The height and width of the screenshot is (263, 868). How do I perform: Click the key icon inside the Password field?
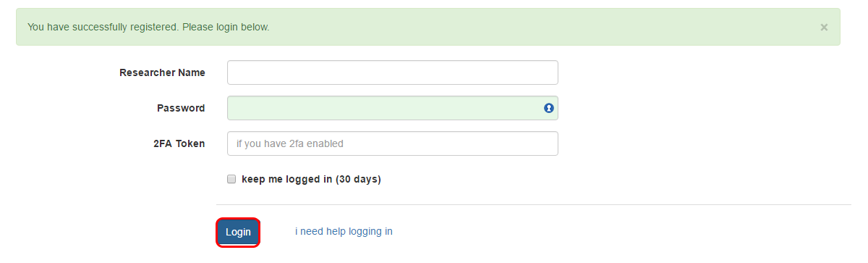(x=548, y=108)
